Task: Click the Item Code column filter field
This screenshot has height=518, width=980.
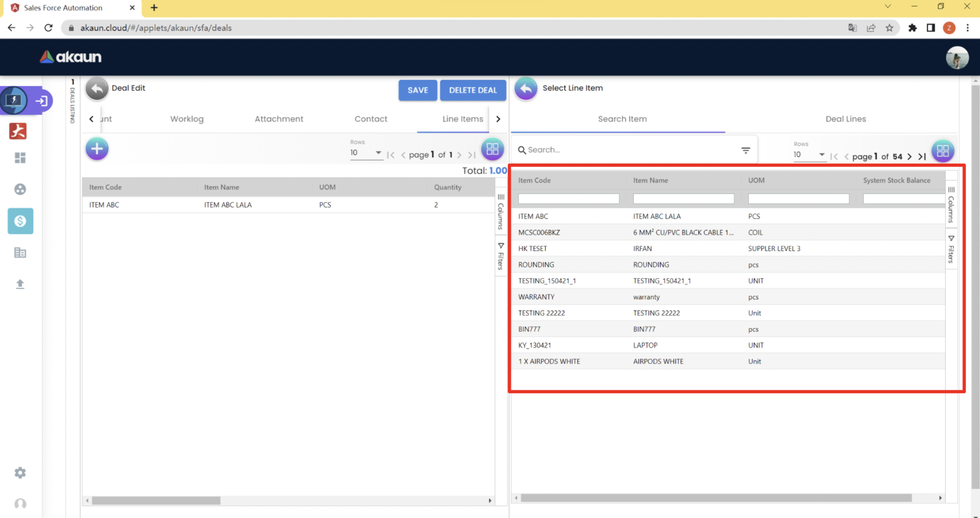Action: coord(568,199)
